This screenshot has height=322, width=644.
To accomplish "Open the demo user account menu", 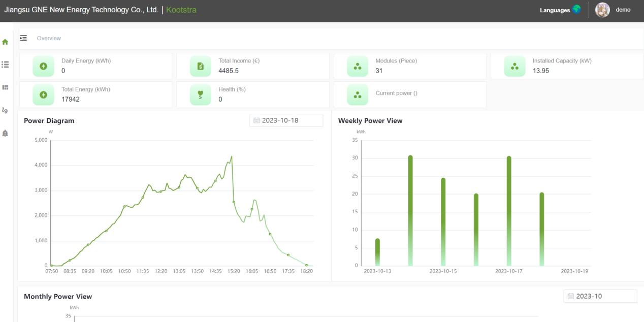I will tap(623, 10).
